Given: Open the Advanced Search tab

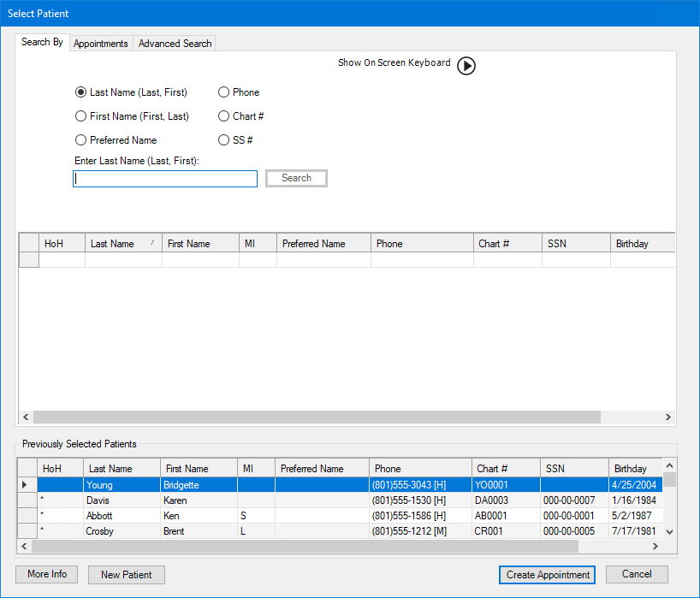Looking at the screenshot, I should (175, 44).
